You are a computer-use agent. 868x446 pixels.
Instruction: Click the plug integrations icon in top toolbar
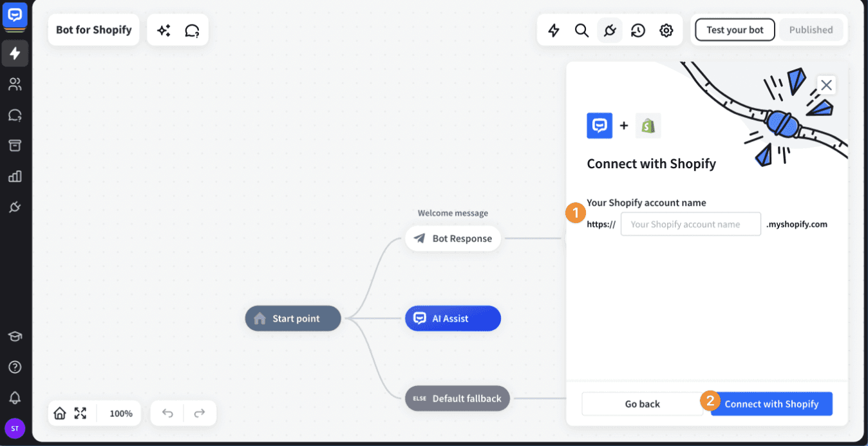[x=610, y=30]
